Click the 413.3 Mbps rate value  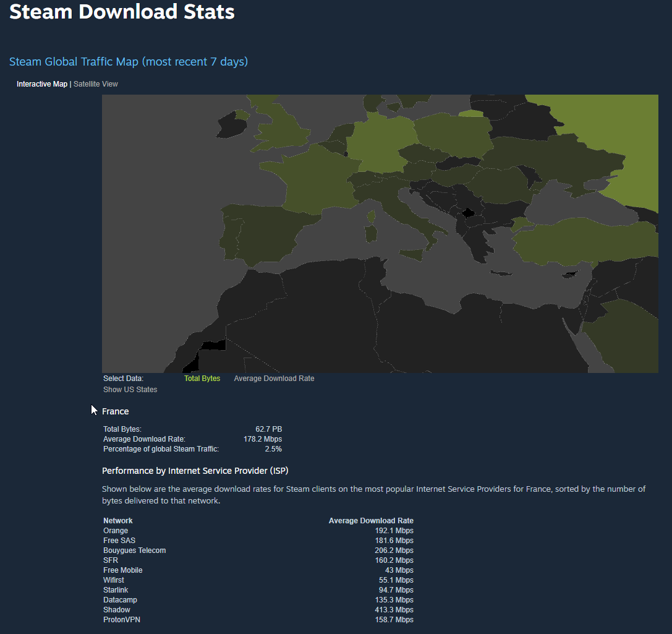point(394,609)
